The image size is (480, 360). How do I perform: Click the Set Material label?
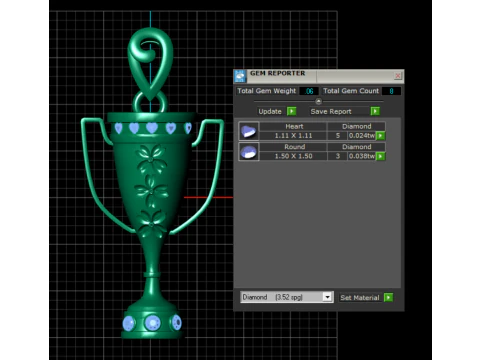pyautogui.click(x=360, y=298)
